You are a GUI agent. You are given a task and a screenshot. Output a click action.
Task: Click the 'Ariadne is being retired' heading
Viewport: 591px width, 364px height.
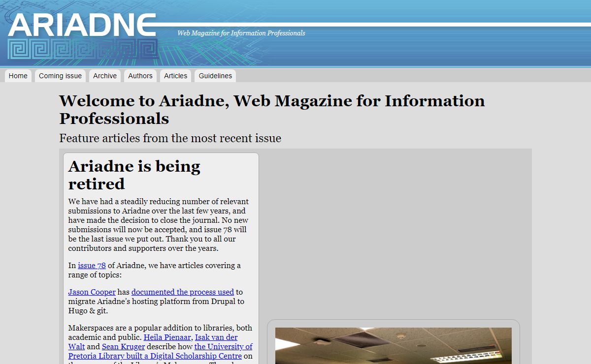click(x=134, y=175)
